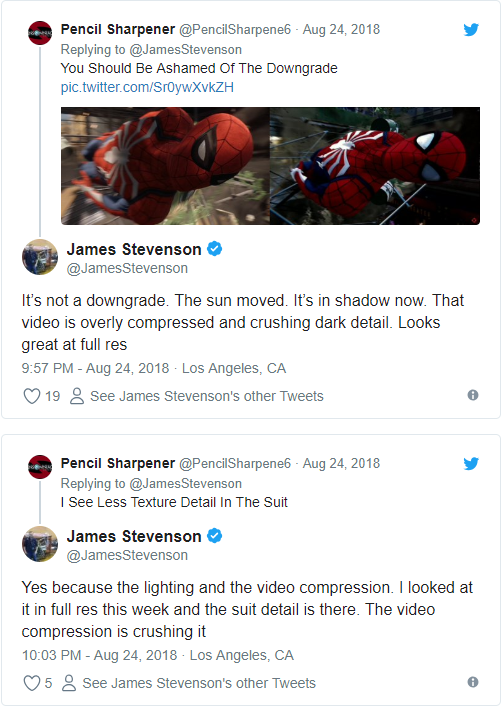Open the info icon on second tweet card
This screenshot has height=707, width=501.
[x=473, y=682]
